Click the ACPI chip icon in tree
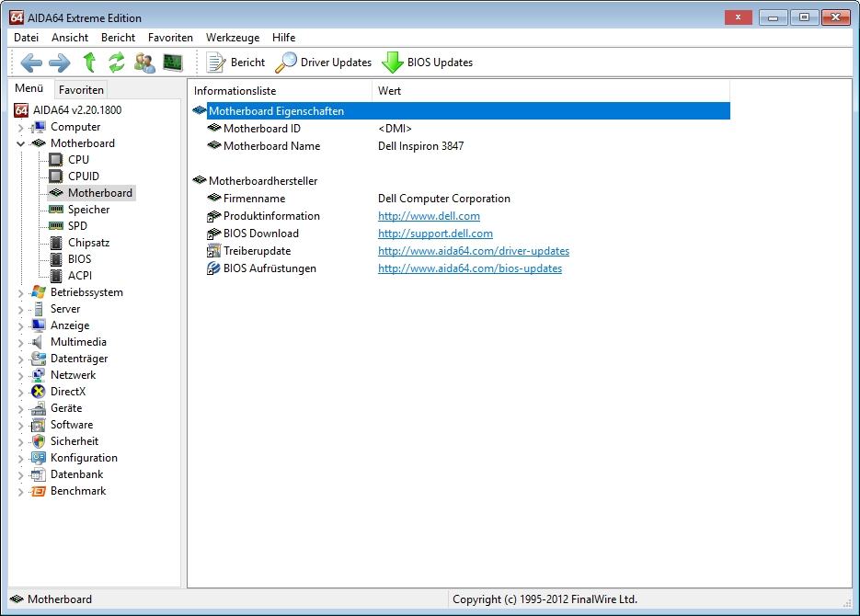 coord(56,276)
